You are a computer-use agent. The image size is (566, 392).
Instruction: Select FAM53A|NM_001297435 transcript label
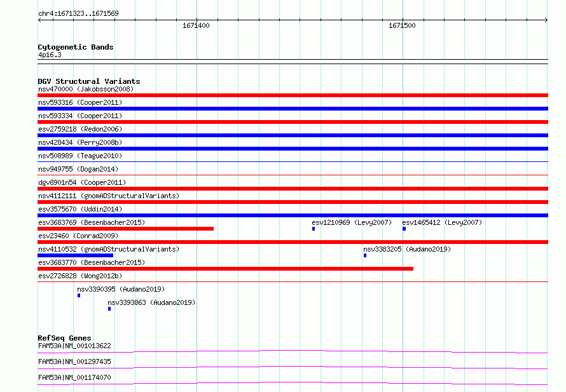pos(74,362)
